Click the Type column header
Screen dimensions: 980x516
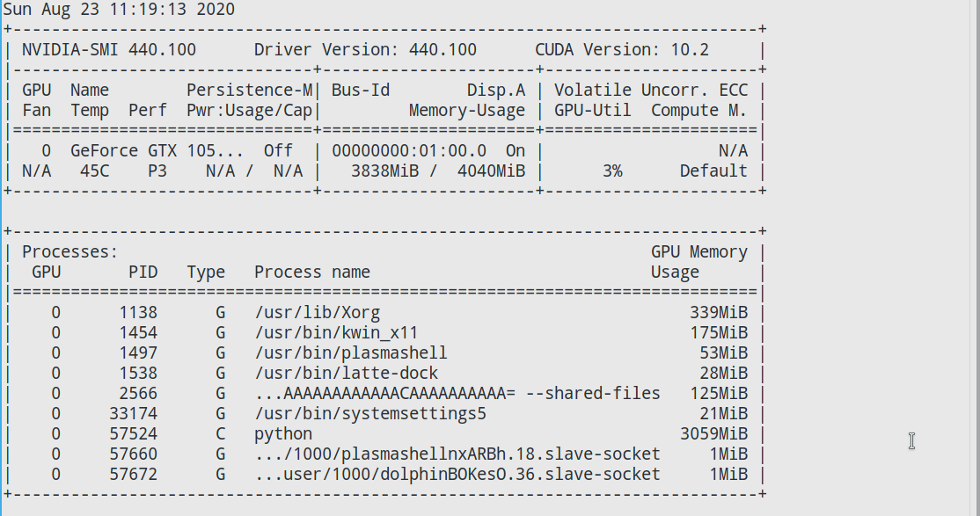(206, 273)
